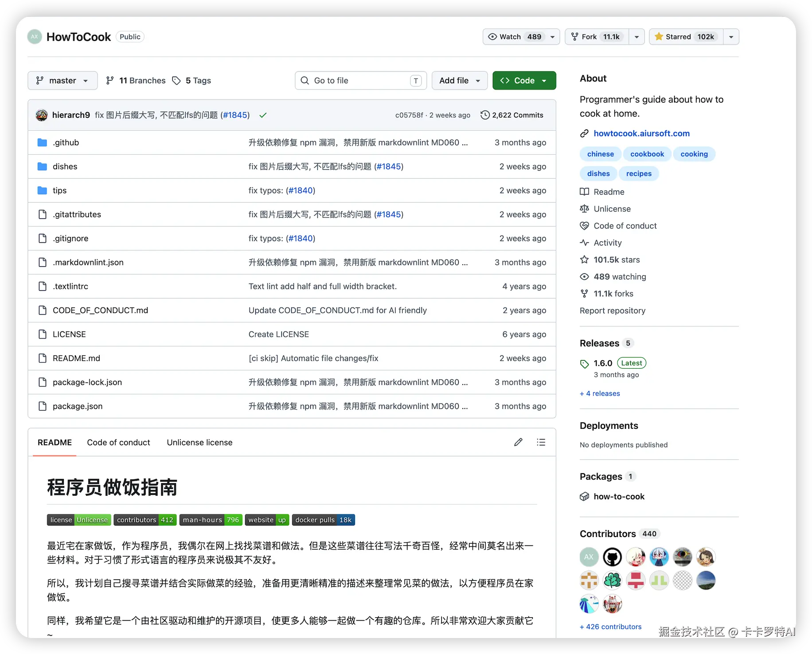Click the heart icon beside Code of conduct
The height and width of the screenshot is (654, 812).
(585, 226)
